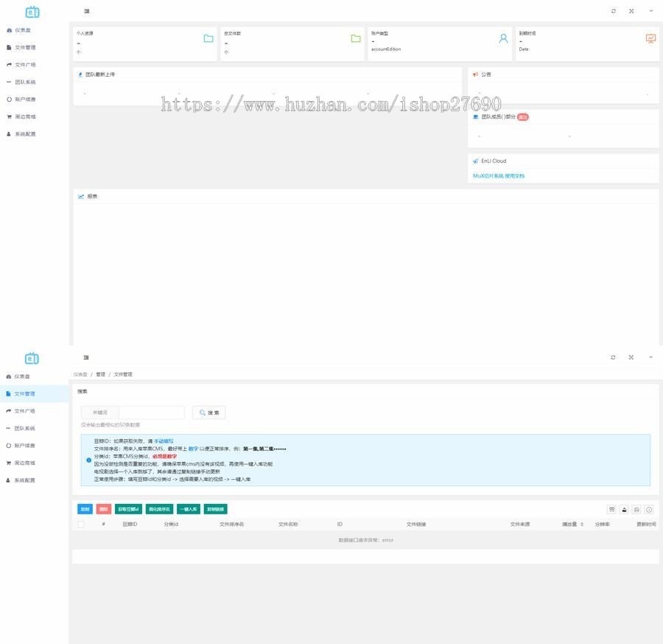Click the info tips icon above the table
The height and width of the screenshot is (644, 663).
649,510
